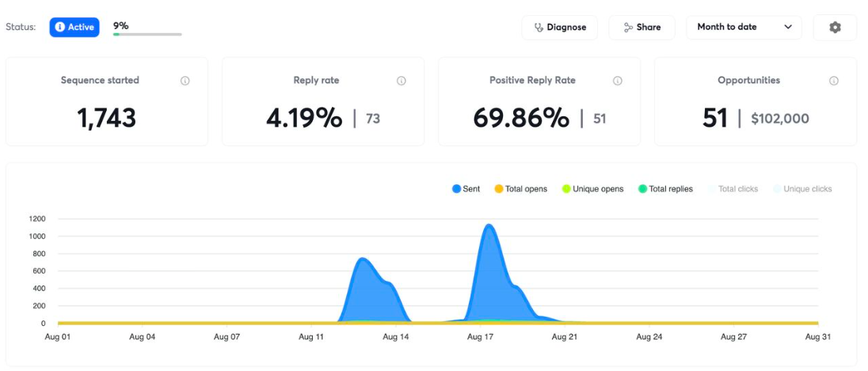Enable the Total clicks legend series
This screenshot has width=868, height=371.
point(733,189)
